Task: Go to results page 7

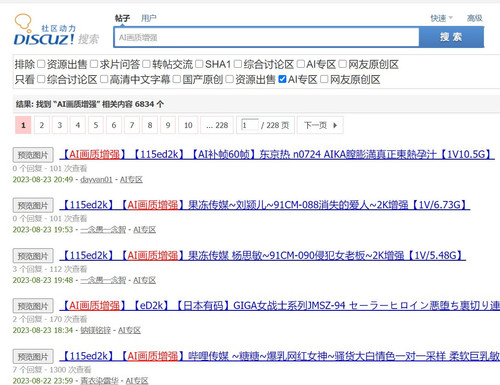Action: coord(132,125)
